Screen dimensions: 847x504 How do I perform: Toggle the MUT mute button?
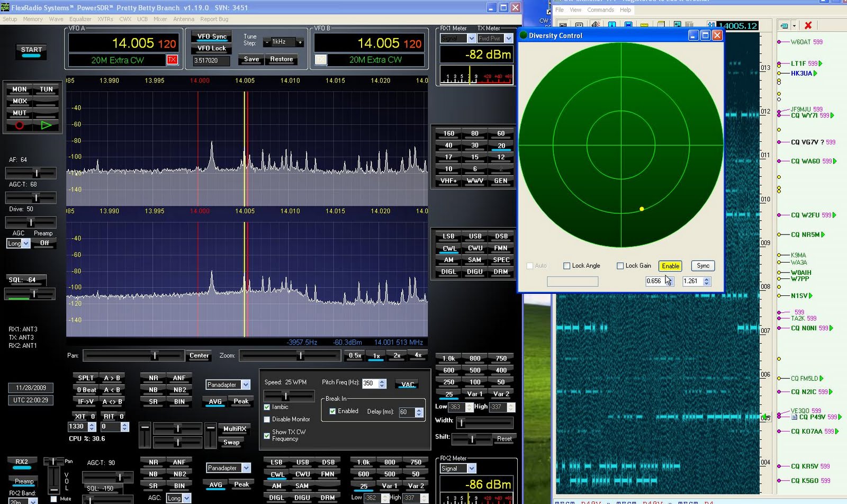coord(20,113)
